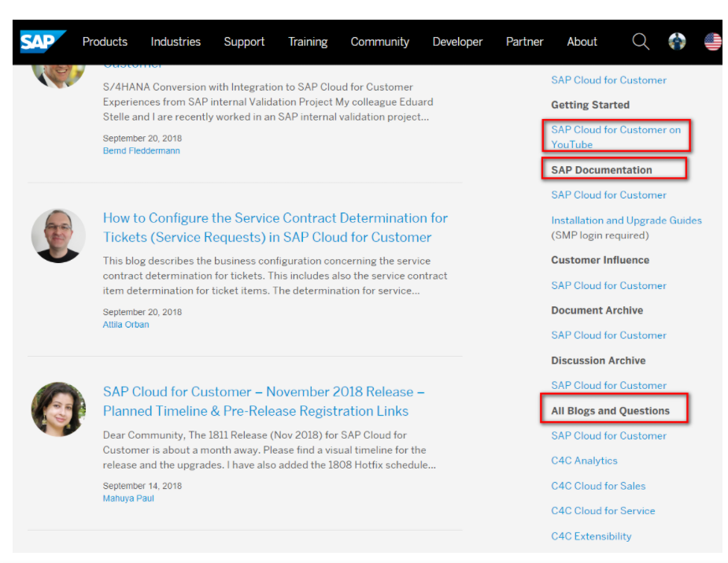Open SAP Cloud for Customer under Discussion Archive
The image size is (728, 563).
(608, 386)
